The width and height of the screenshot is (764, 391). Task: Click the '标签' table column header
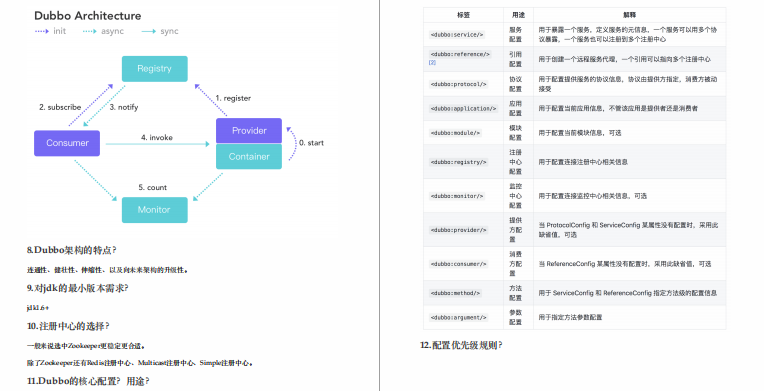click(x=463, y=15)
